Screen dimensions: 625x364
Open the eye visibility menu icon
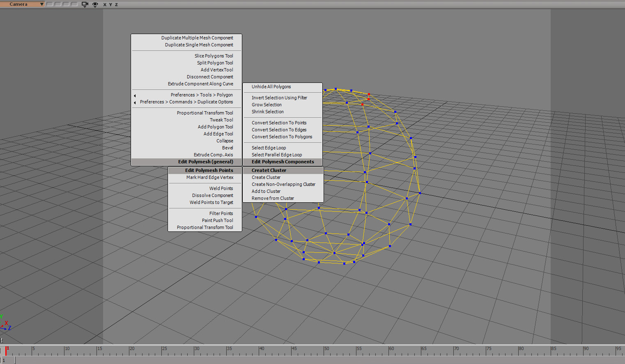[x=95, y=4]
